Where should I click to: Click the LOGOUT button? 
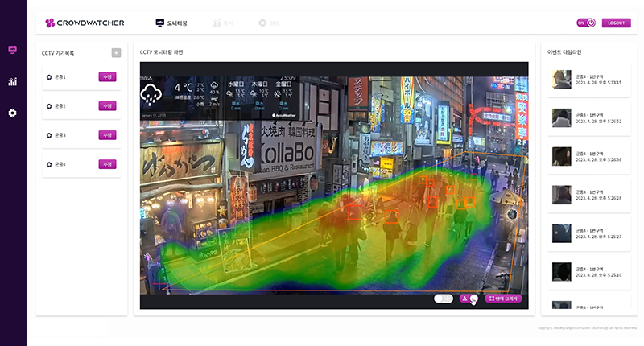pos(616,23)
